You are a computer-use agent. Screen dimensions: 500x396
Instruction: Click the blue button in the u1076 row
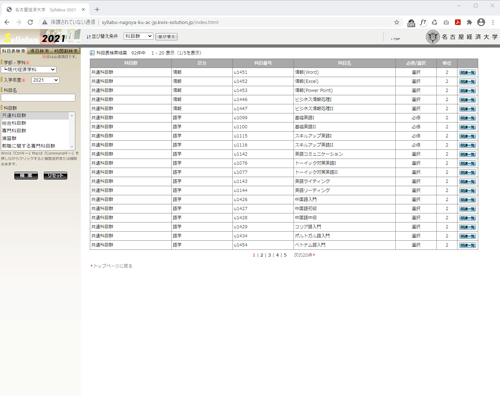[467, 163]
